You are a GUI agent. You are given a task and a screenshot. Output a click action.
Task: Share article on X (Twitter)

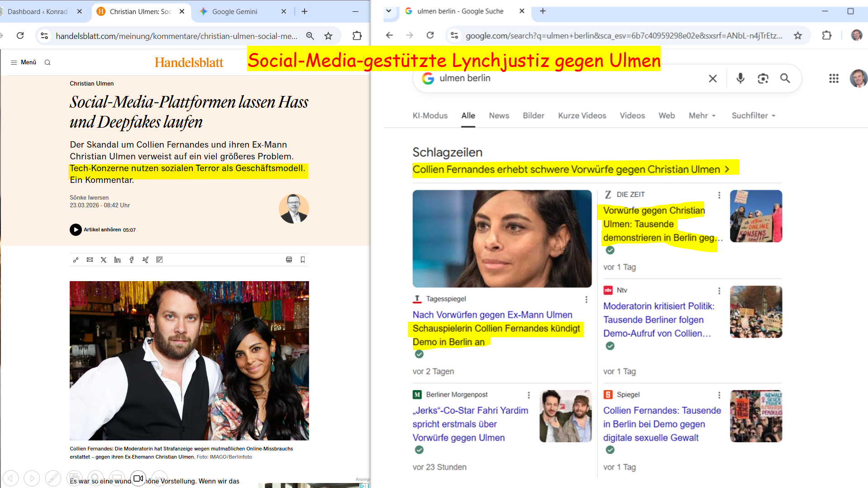pos(104,260)
